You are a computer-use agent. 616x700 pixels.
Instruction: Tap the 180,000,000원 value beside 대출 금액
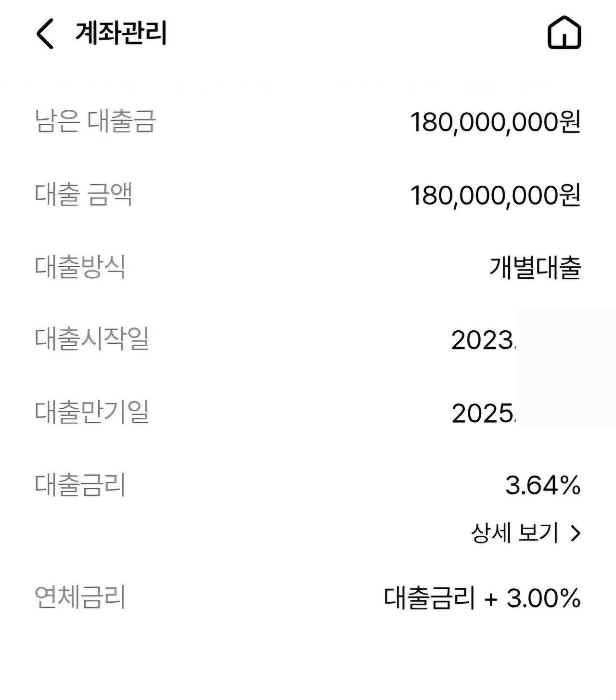pos(495,195)
